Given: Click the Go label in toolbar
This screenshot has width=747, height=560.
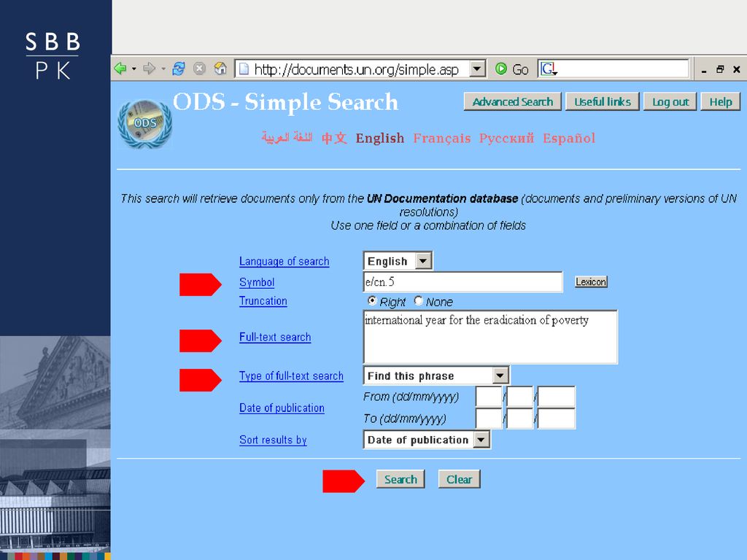Looking at the screenshot, I should click(x=520, y=69).
